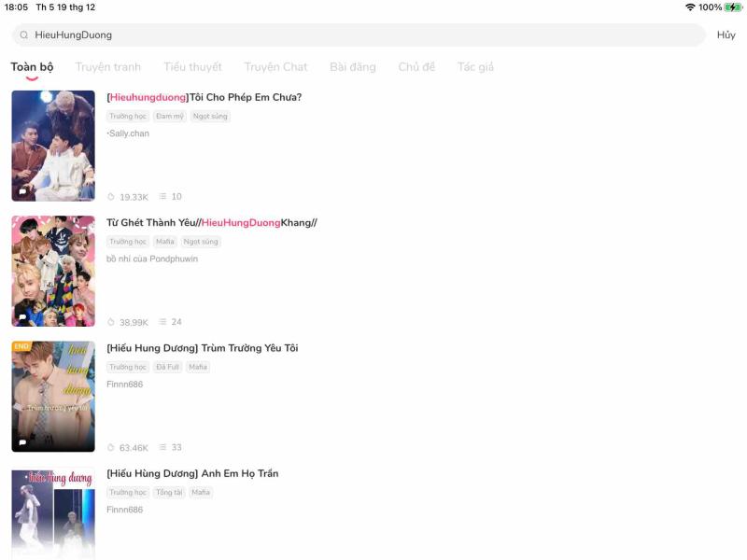Tap the Hủy cancel button
The image size is (747, 560).
tap(726, 35)
